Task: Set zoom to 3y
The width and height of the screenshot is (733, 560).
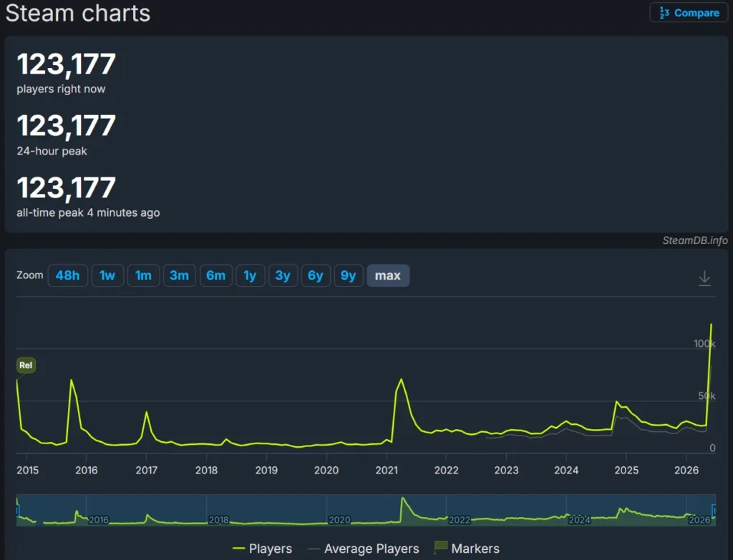Action: coord(283,275)
